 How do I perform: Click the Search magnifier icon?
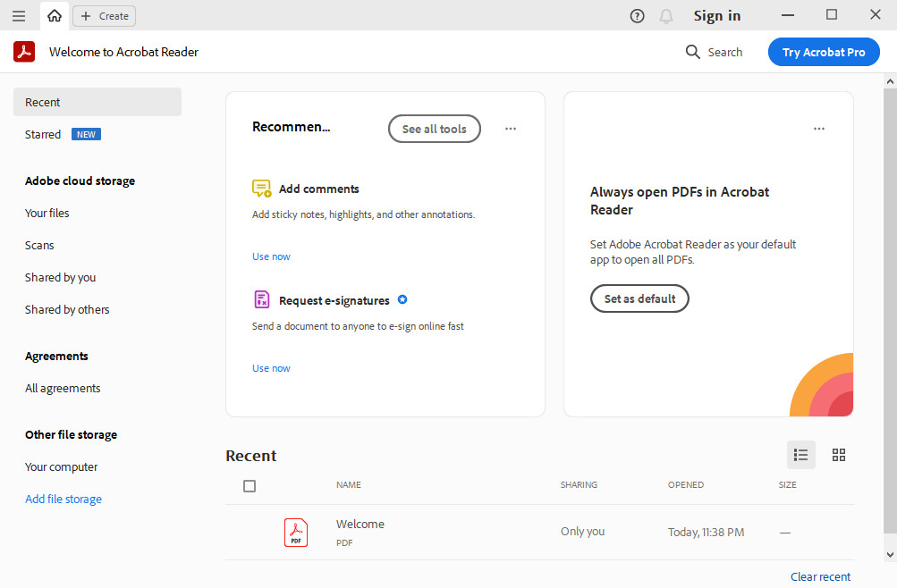point(692,52)
